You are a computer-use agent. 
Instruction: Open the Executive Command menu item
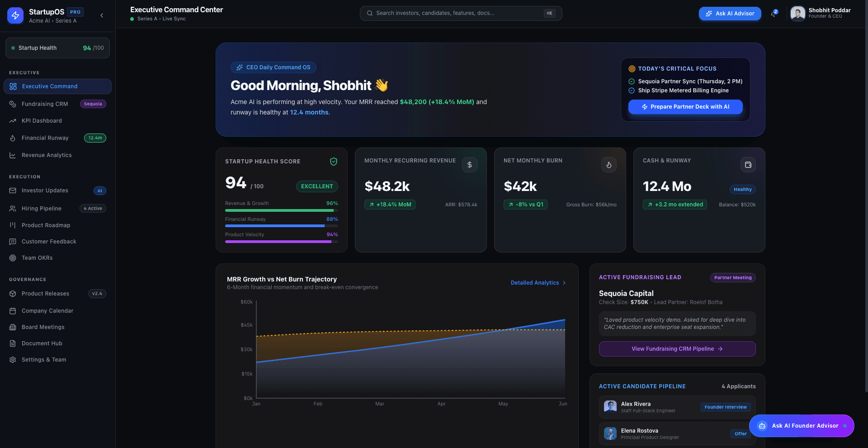pos(57,86)
